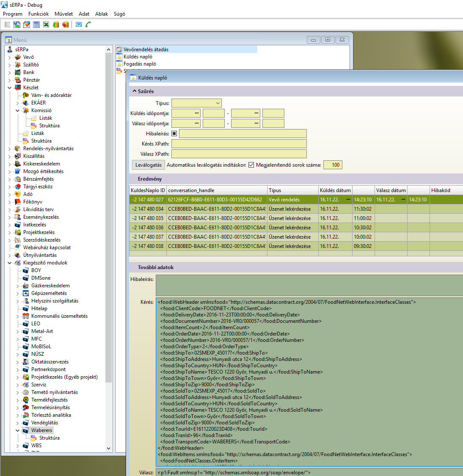Click the save disk toolbar icon
Screen dimensions: 463x476
pos(17,25)
